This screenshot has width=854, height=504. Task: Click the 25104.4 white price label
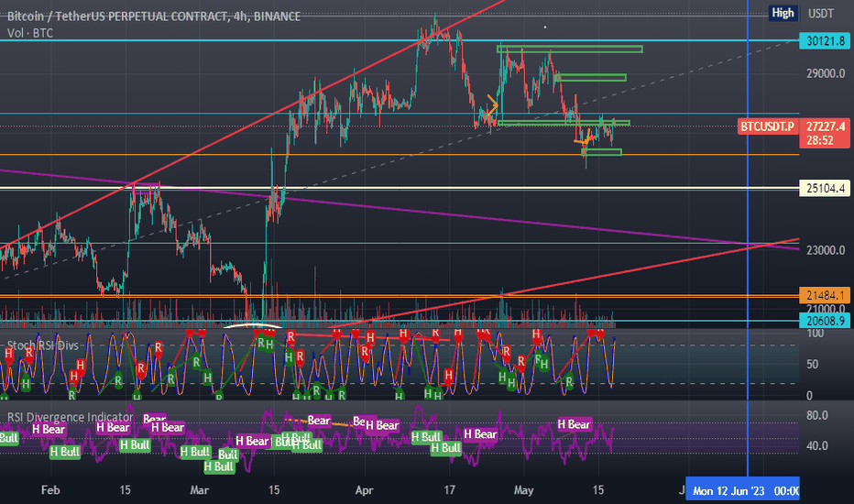(x=825, y=189)
